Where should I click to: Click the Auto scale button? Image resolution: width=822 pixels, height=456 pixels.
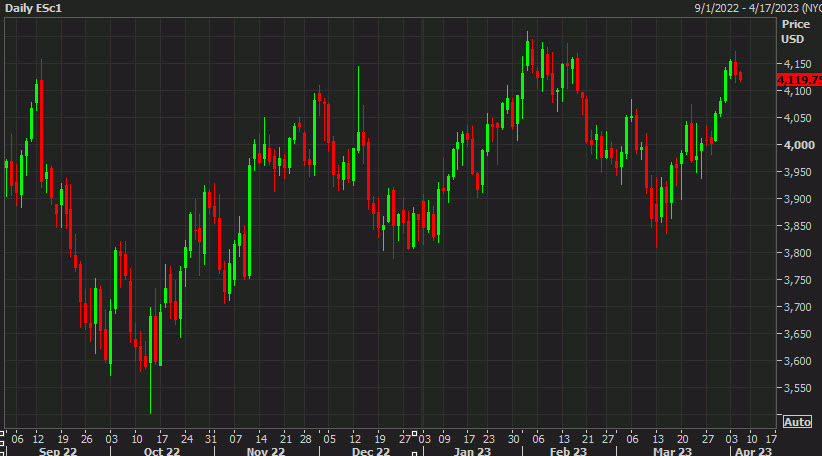pos(797,422)
